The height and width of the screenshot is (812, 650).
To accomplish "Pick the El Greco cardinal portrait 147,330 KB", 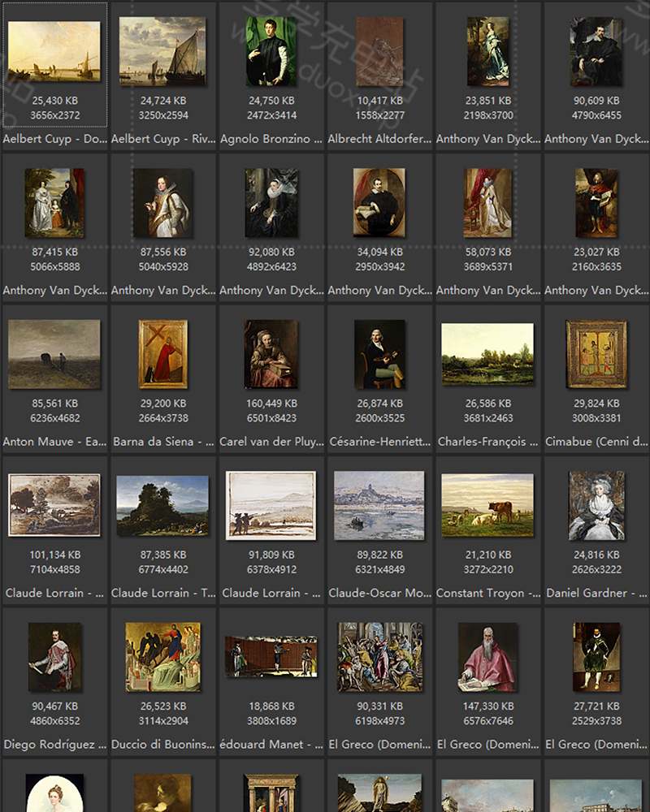I will 487,657.
